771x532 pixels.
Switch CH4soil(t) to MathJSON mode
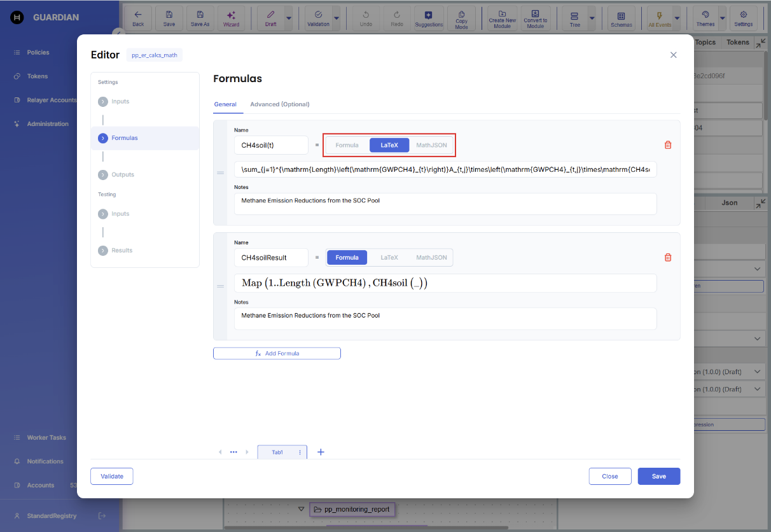coord(431,145)
